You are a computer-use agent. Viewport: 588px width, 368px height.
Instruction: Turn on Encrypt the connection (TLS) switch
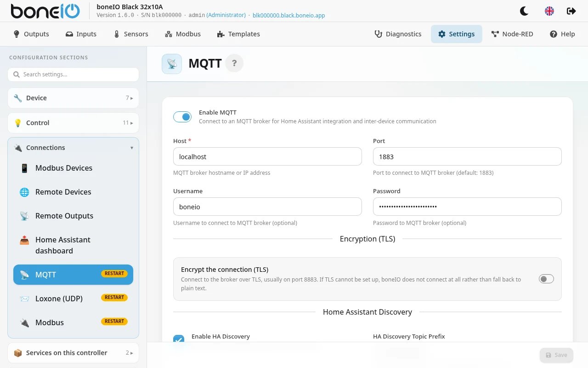click(x=546, y=279)
